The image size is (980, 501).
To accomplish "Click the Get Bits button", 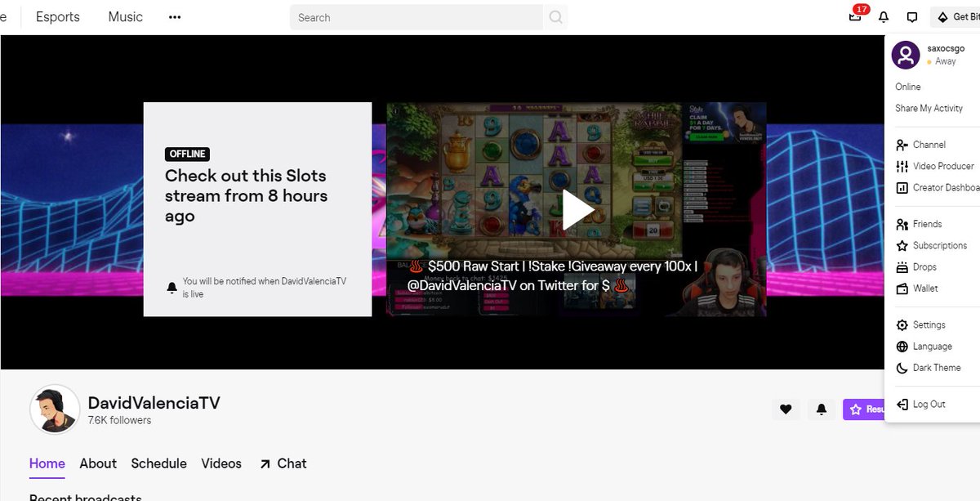I will [x=955, y=17].
